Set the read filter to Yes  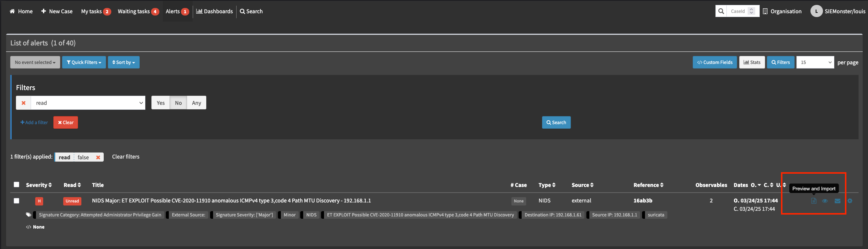click(161, 103)
